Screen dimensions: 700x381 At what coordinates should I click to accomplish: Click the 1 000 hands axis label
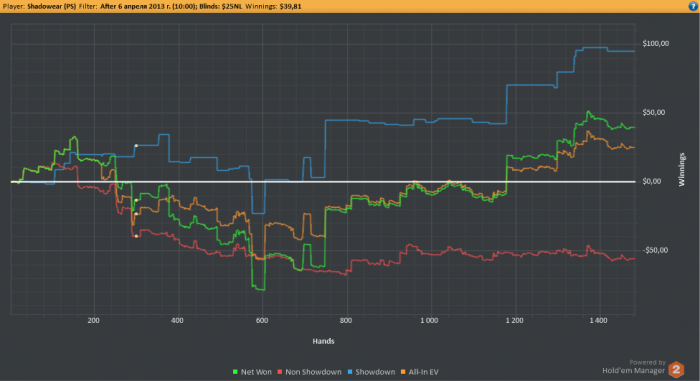point(429,320)
